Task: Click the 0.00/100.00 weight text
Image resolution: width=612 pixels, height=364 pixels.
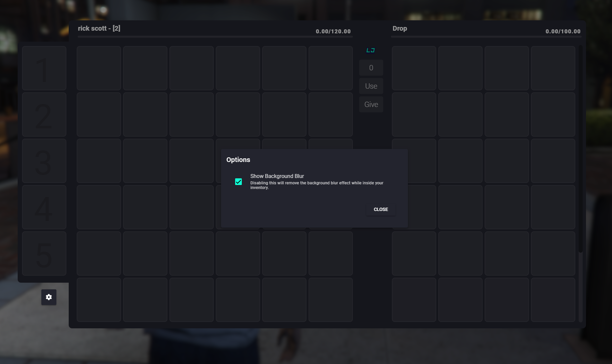Action: 563,31
